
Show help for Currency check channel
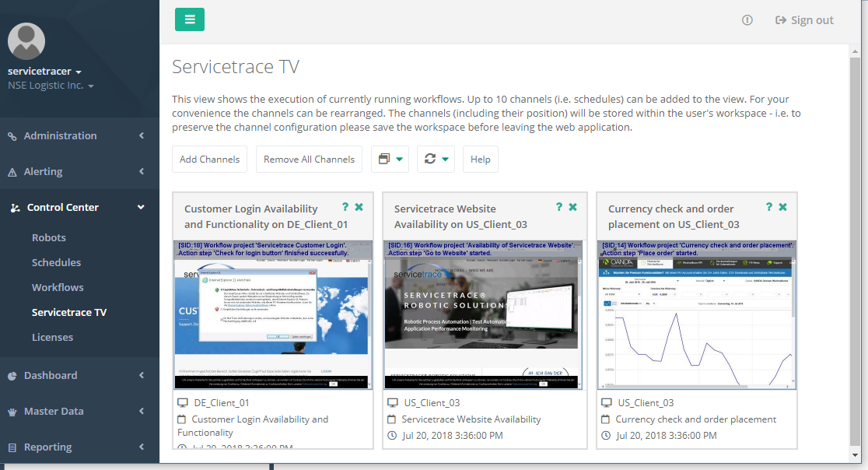pyautogui.click(x=769, y=206)
